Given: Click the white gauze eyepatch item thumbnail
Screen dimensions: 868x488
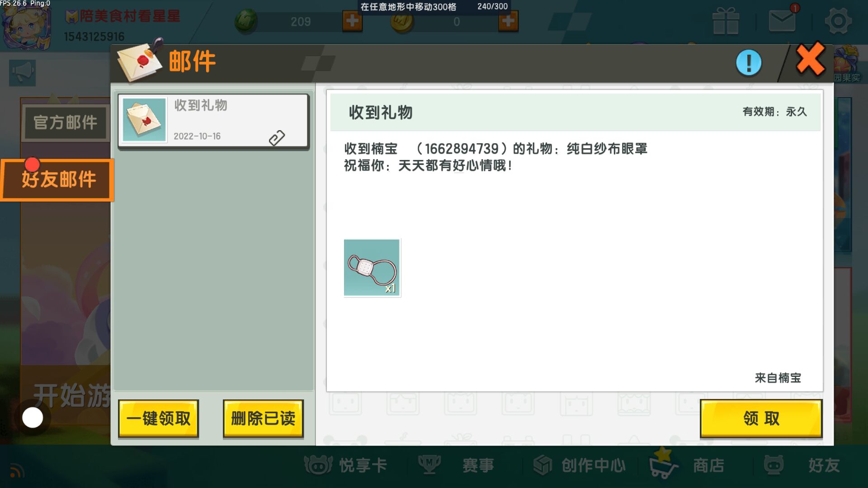Looking at the screenshot, I should [x=372, y=268].
